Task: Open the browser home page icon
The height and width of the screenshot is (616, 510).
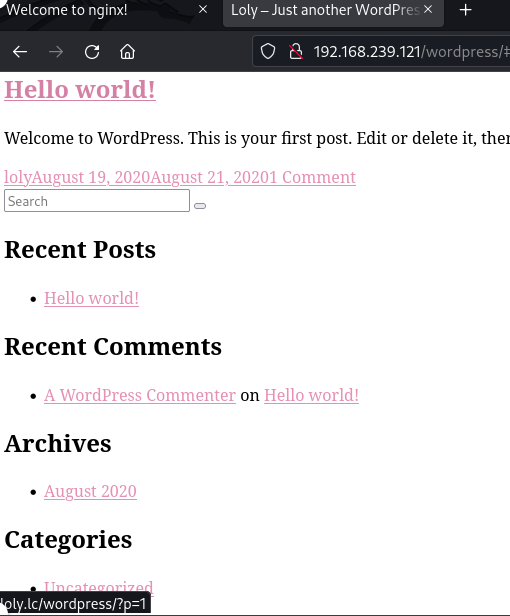Action: [127, 51]
